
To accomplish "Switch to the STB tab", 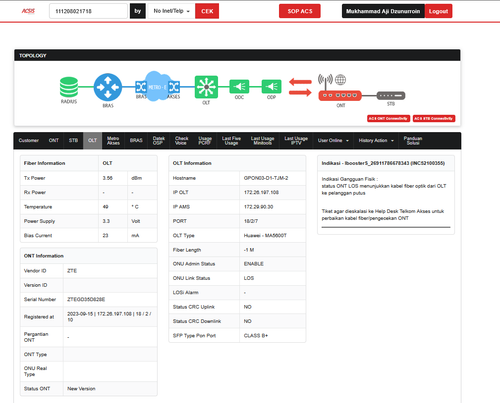I will click(73, 141).
